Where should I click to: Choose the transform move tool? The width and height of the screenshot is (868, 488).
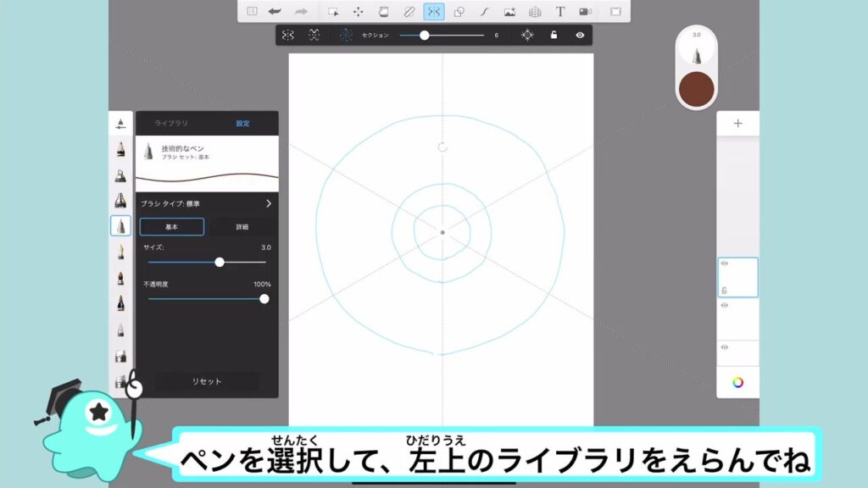[x=358, y=12]
